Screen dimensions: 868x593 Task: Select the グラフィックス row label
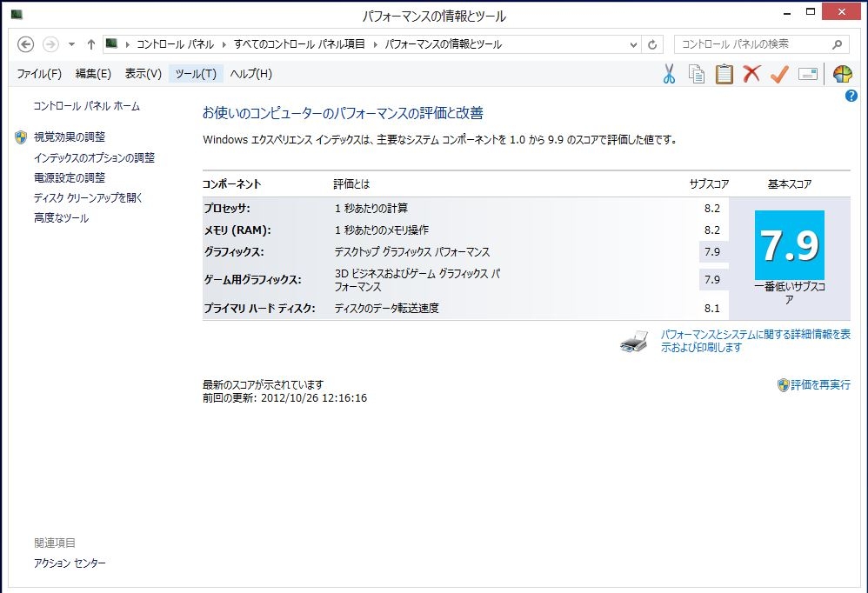coord(234,252)
